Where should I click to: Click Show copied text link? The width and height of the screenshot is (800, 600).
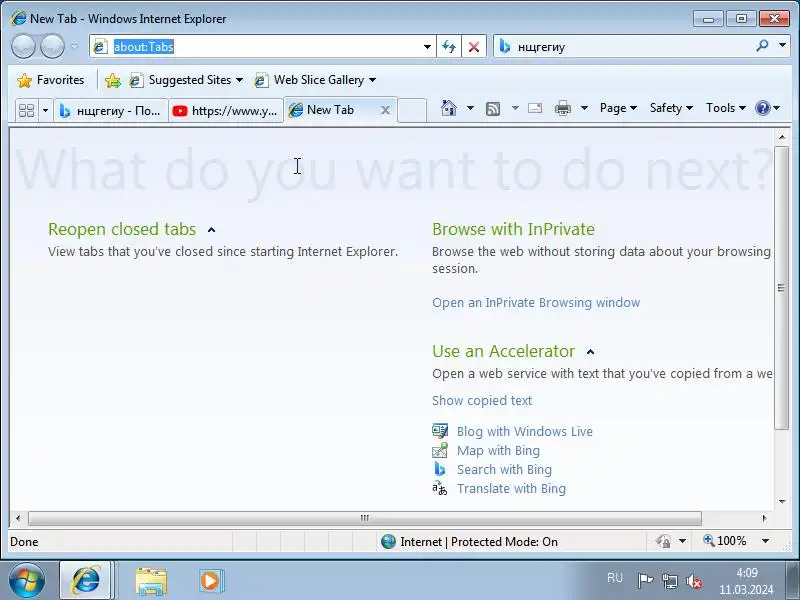(x=482, y=401)
